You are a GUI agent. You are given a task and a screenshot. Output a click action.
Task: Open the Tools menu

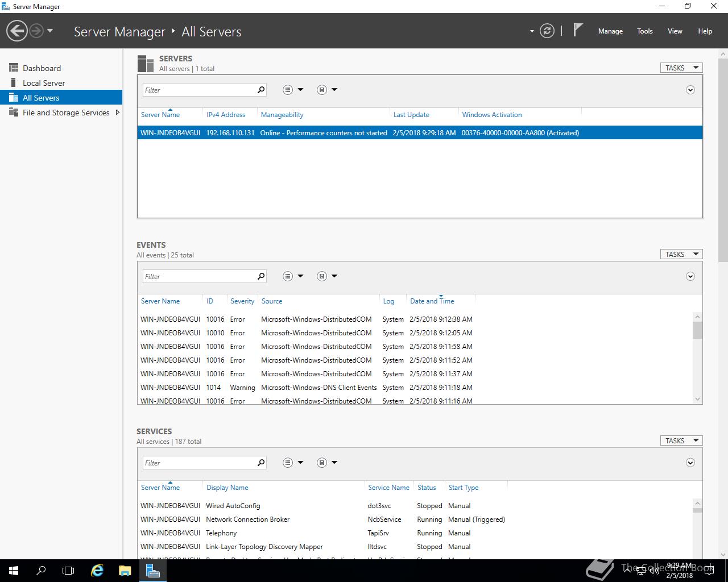tap(645, 31)
